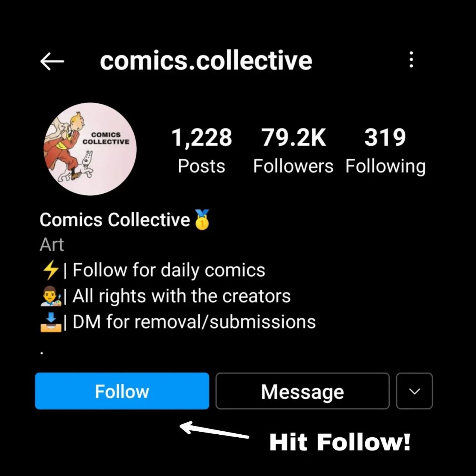
Task: Open the three-dot options menu
Action: point(411,60)
